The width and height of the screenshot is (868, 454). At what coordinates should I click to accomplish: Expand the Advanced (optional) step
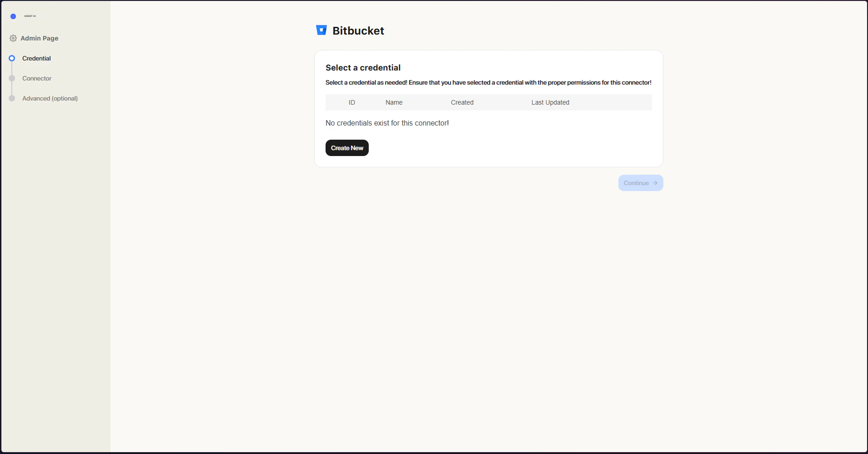50,98
